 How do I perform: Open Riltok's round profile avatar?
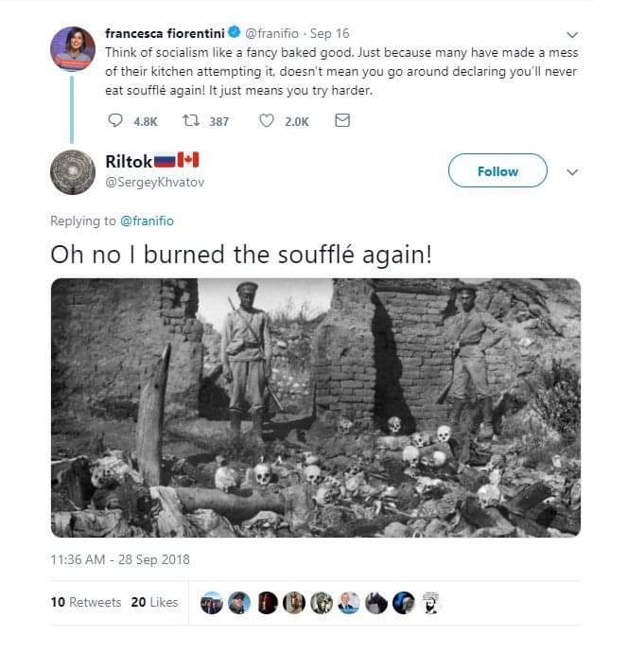click(x=72, y=171)
